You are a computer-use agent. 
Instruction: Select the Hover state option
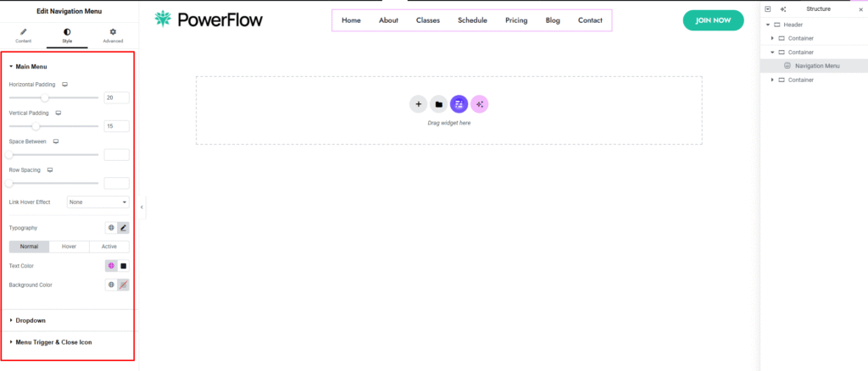pyautogui.click(x=69, y=246)
